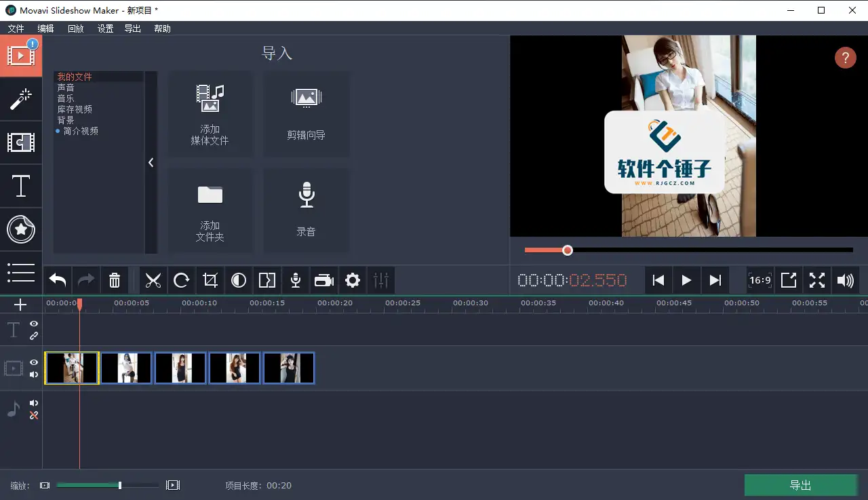Open the 文件 menu
Image resolution: width=868 pixels, height=500 pixels.
click(x=16, y=28)
